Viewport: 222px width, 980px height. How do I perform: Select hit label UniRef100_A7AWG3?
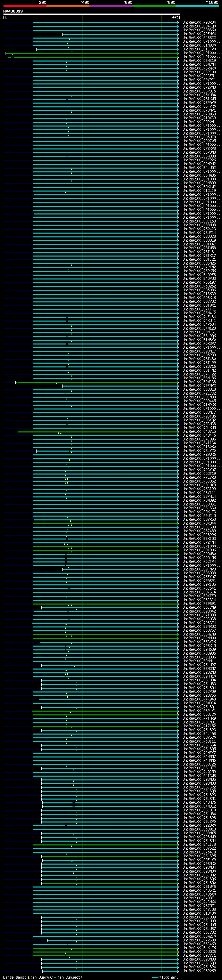199,114
